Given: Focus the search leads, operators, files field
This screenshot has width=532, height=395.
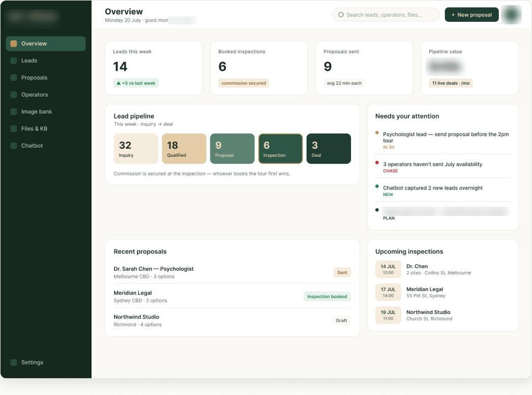Looking at the screenshot, I should (386, 15).
